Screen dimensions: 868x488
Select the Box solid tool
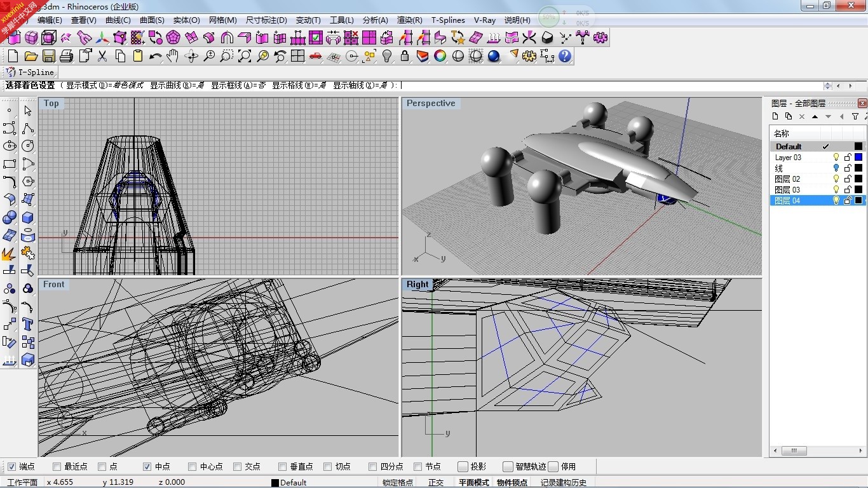pyautogui.click(x=27, y=217)
